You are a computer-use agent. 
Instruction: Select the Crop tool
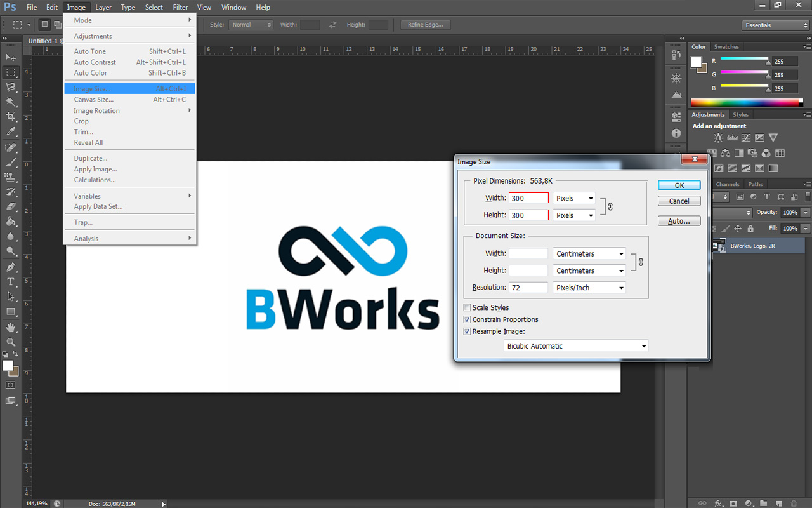(x=11, y=117)
